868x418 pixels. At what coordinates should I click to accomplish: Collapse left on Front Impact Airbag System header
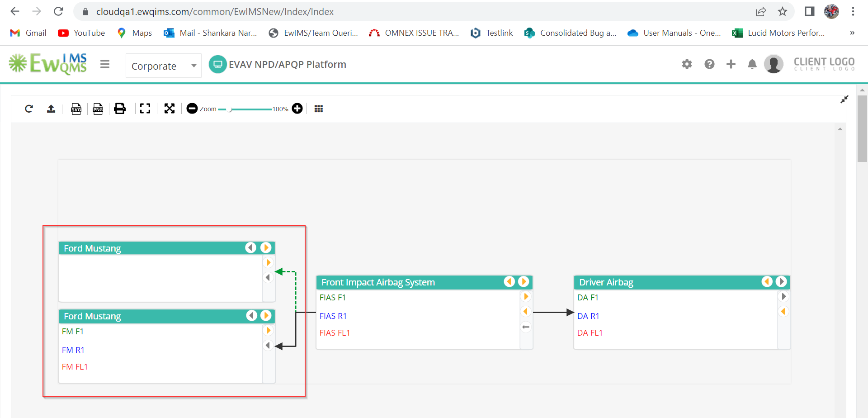click(x=509, y=282)
